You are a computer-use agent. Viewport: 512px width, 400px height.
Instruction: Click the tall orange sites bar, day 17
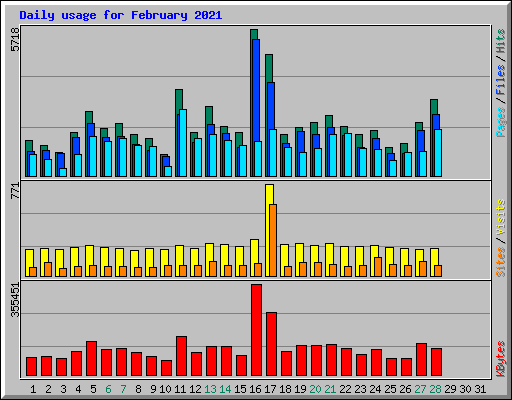(273, 241)
